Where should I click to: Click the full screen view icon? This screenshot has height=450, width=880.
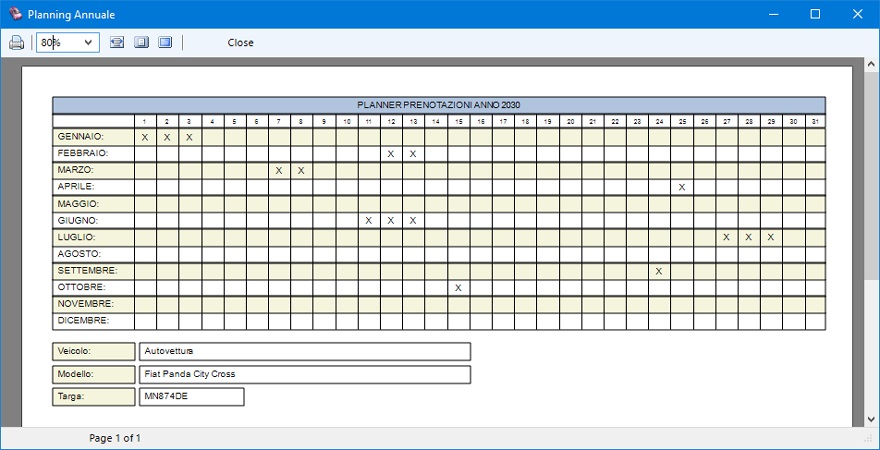point(165,42)
